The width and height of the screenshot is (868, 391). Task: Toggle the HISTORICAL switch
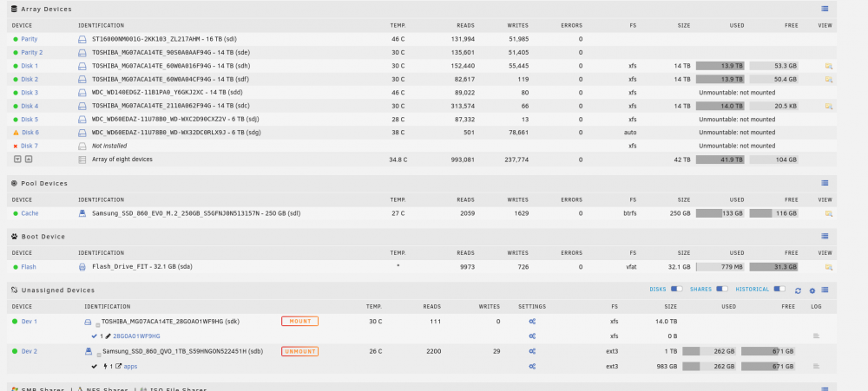click(x=779, y=290)
